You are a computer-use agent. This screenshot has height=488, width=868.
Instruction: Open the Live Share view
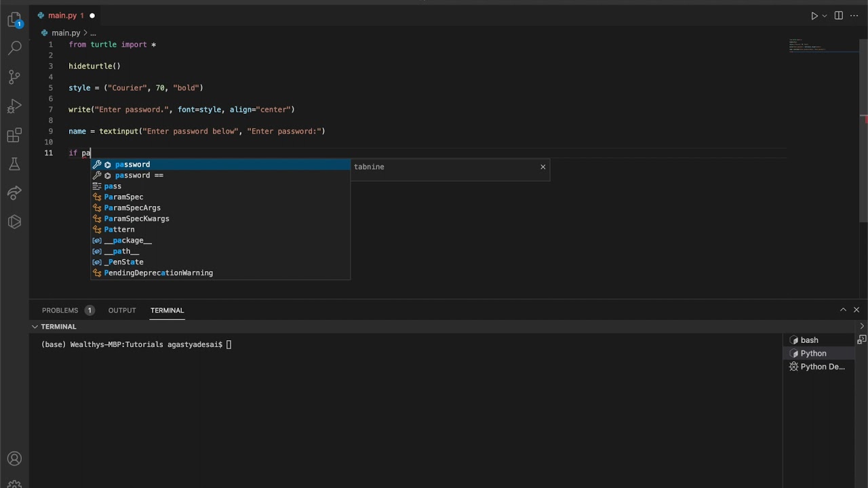(x=14, y=193)
